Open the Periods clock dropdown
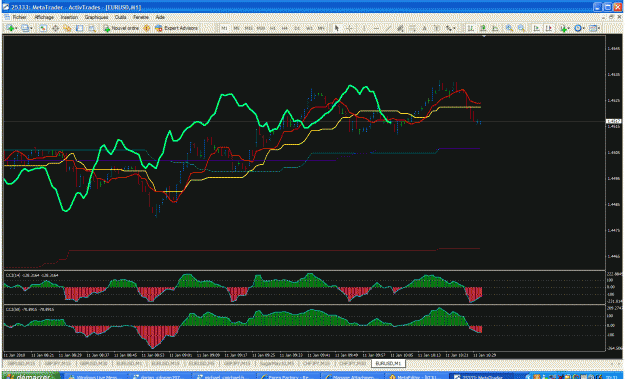The width and height of the screenshot is (625, 379). [x=579, y=28]
